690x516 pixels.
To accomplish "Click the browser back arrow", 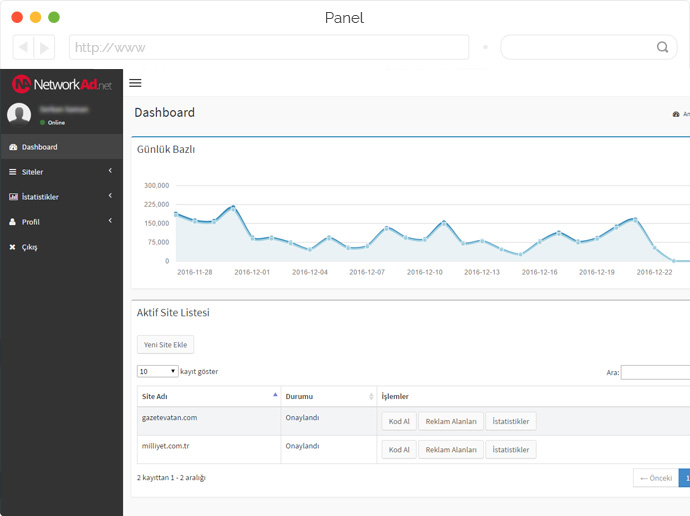I will click(23, 47).
